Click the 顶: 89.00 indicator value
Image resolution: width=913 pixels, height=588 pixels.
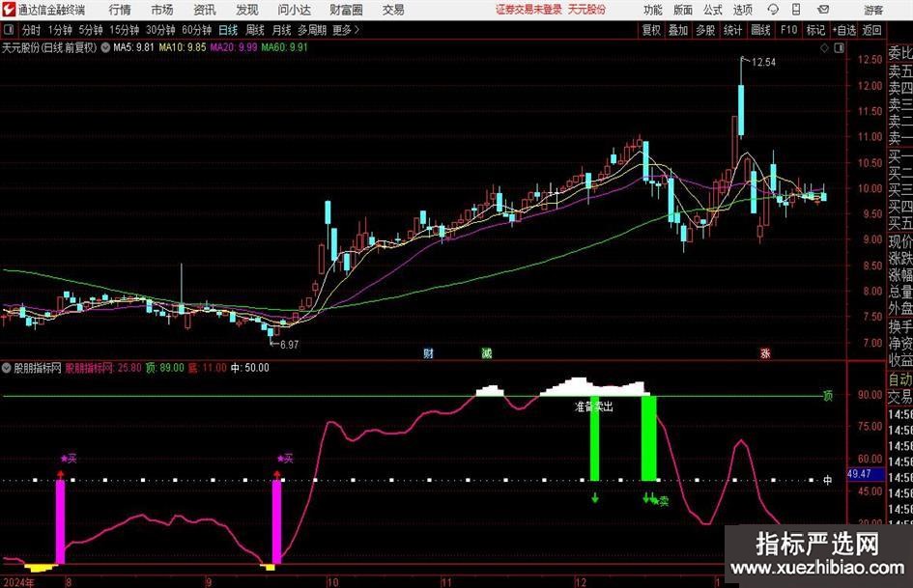pos(165,368)
